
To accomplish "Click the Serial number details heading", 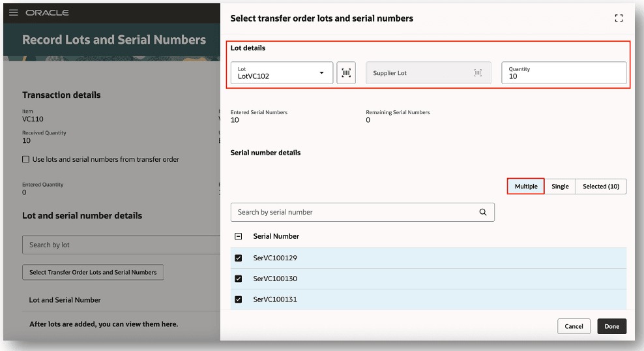I will pyautogui.click(x=265, y=153).
